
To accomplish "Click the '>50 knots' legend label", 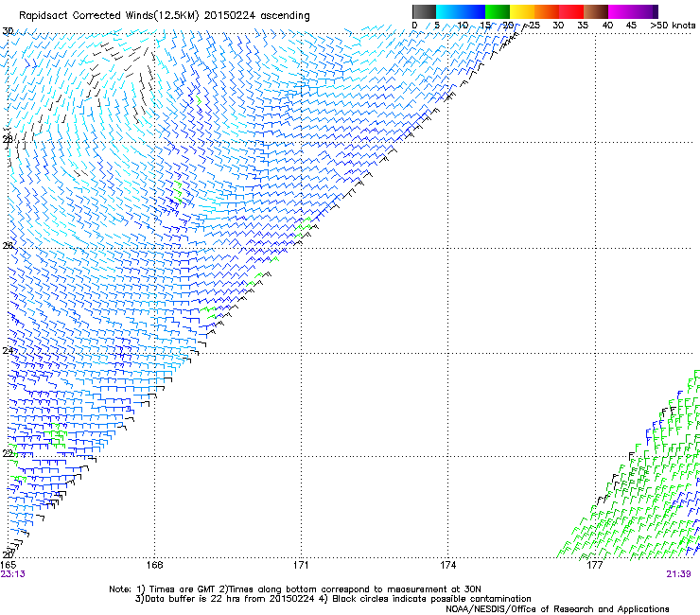I will [x=673, y=26].
